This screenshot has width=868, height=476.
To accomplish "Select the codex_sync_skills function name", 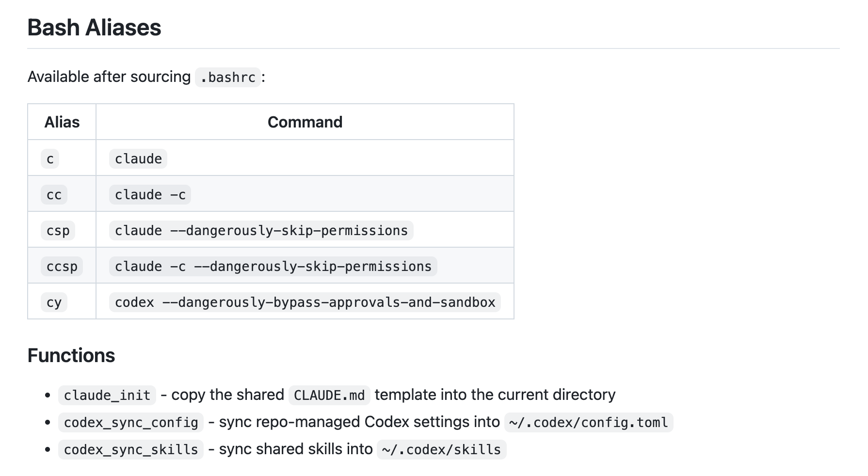I will click(x=131, y=449).
